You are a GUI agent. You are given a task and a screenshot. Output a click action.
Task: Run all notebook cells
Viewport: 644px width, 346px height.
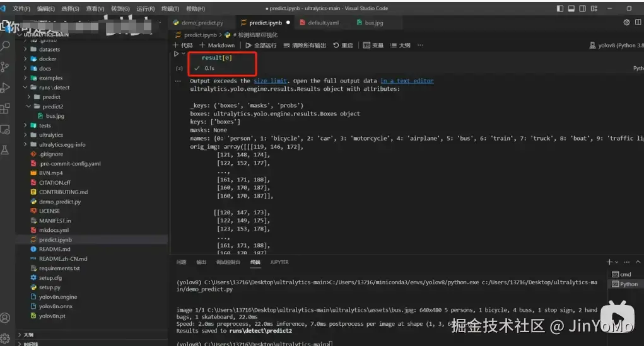tap(261, 45)
